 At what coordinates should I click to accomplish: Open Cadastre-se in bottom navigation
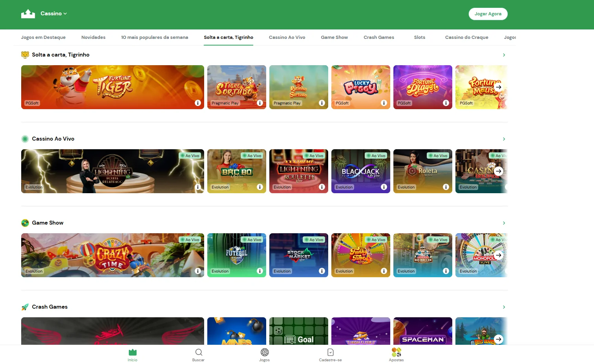pyautogui.click(x=331, y=355)
